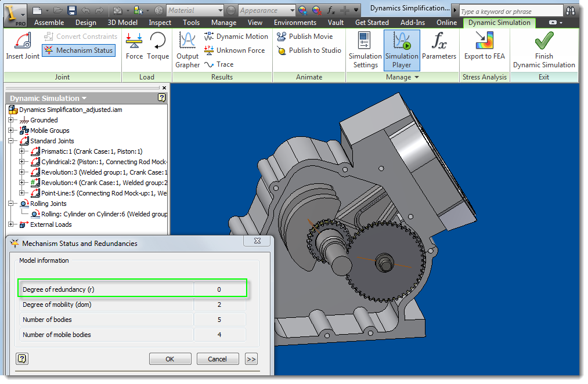588x384 pixels.
Task: Click Publish Movie
Action: 305,37
